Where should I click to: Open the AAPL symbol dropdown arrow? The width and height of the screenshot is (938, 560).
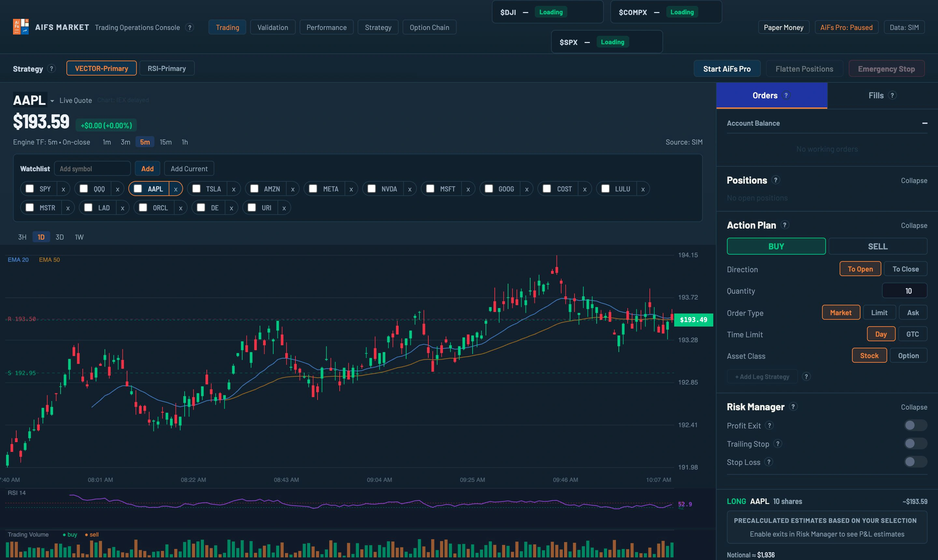[x=52, y=101]
